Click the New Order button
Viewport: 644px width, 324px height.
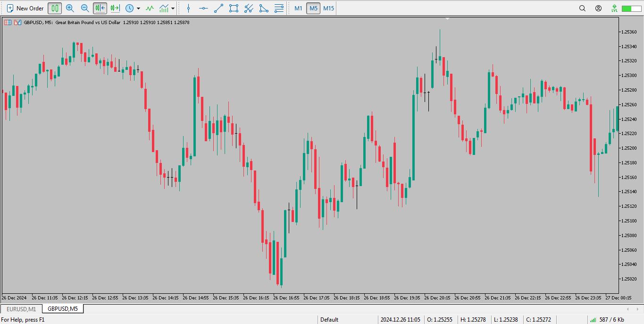pos(25,8)
